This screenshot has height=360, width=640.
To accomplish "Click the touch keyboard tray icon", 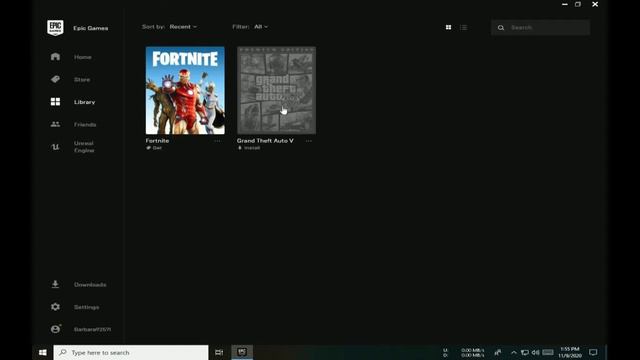I will pos(548,352).
